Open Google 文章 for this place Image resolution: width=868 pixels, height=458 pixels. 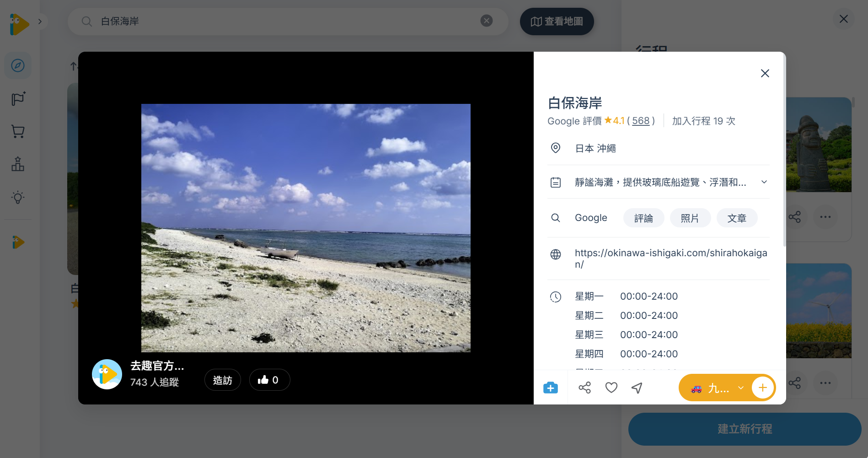(x=737, y=218)
